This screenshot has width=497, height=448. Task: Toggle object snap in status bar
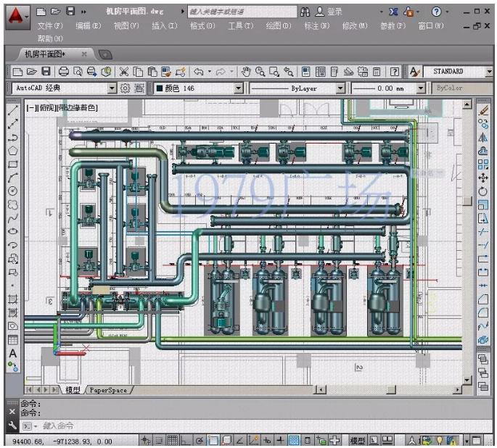213,440
